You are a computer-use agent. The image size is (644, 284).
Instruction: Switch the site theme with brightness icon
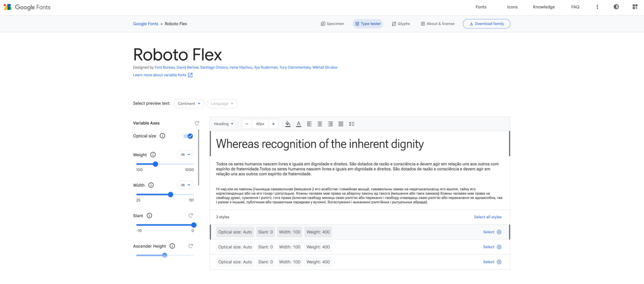616,7
